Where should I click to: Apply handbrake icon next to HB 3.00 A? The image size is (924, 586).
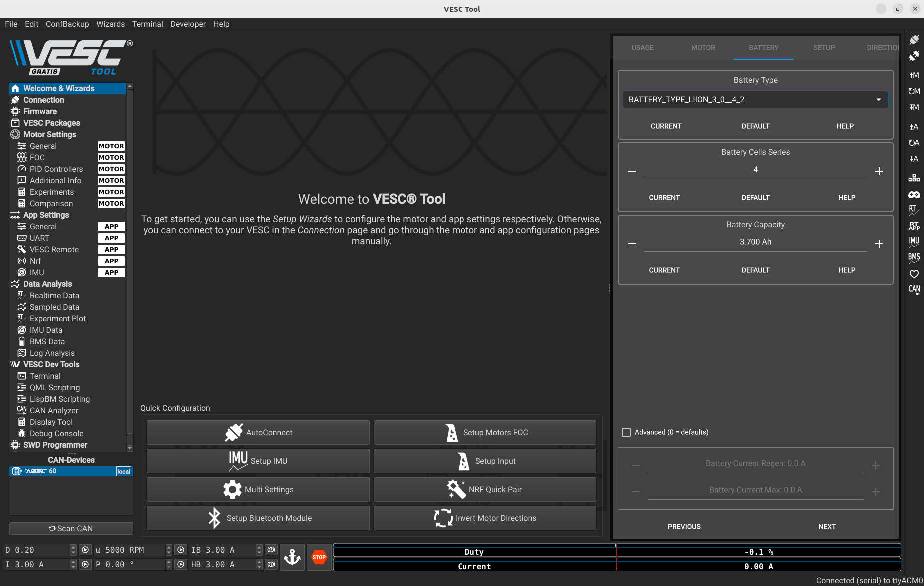tap(271, 564)
